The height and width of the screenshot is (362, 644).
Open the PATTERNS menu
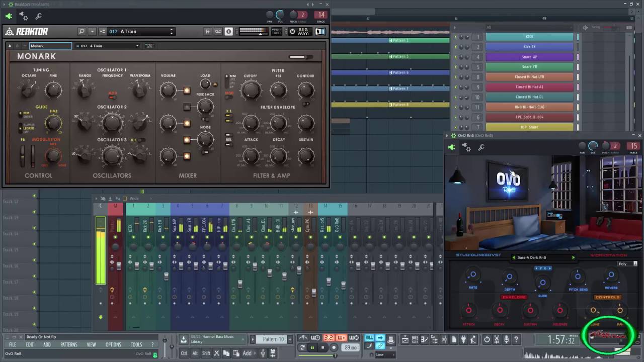(x=69, y=345)
